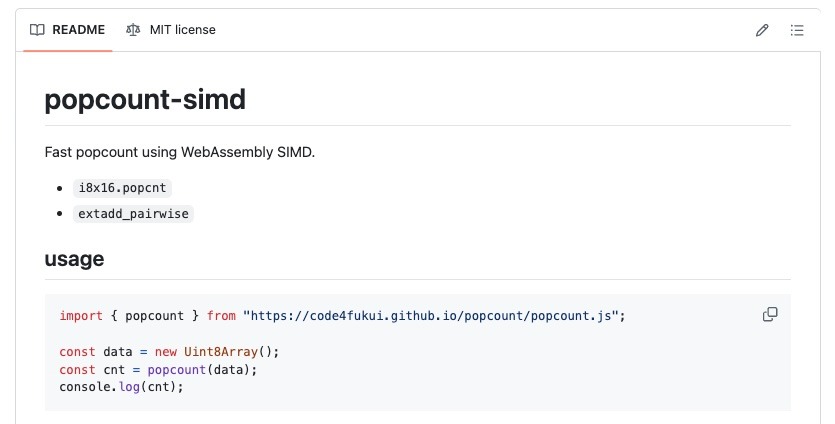Click the pencil icon to edit README
This screenshot has height=424, width=835.
(762, 30)
